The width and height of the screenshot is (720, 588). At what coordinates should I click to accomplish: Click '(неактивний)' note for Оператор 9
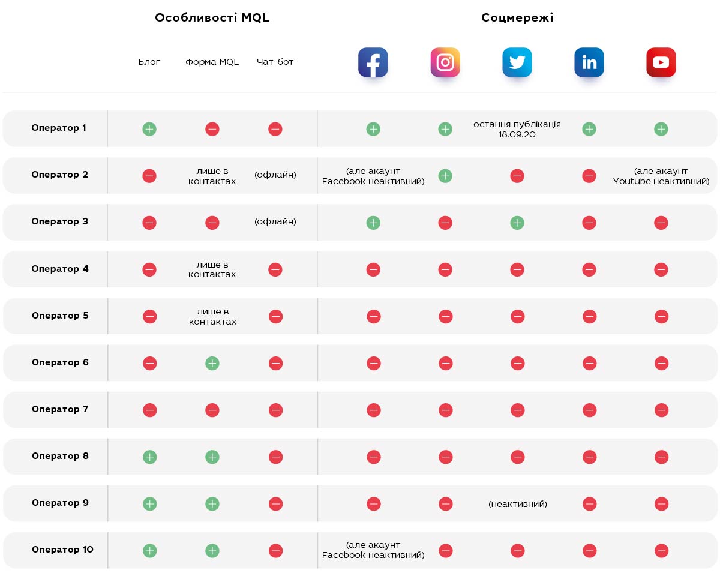click(x=518, y=504)
